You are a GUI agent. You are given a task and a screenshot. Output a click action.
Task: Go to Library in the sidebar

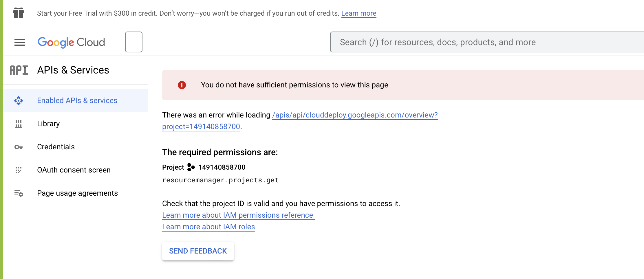pyautogui.click(x=48, y=124)
